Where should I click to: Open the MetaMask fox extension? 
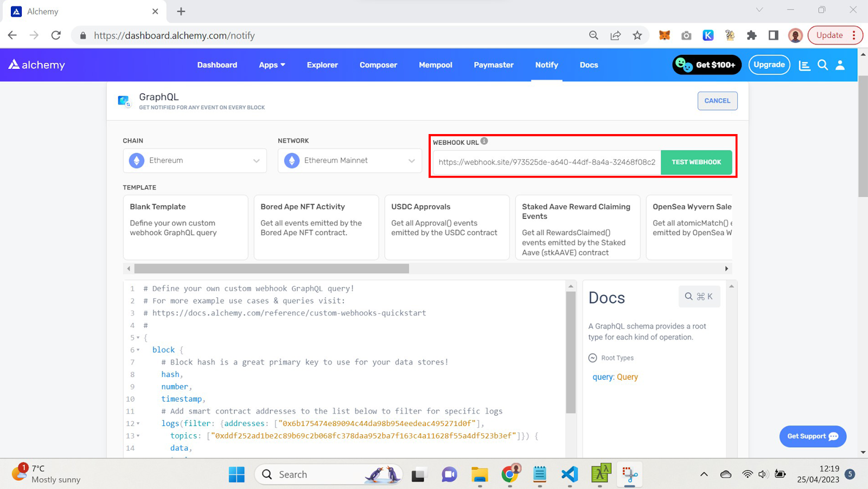(664, 35)
